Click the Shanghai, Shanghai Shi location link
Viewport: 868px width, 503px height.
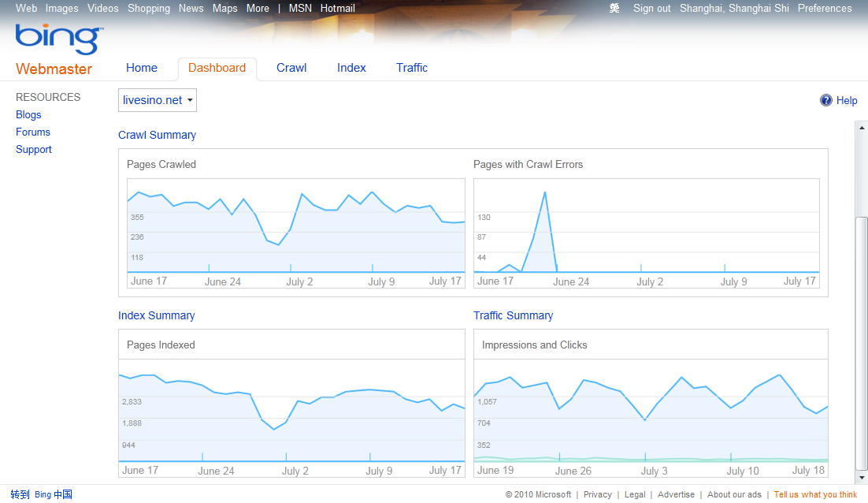[735, 9]
